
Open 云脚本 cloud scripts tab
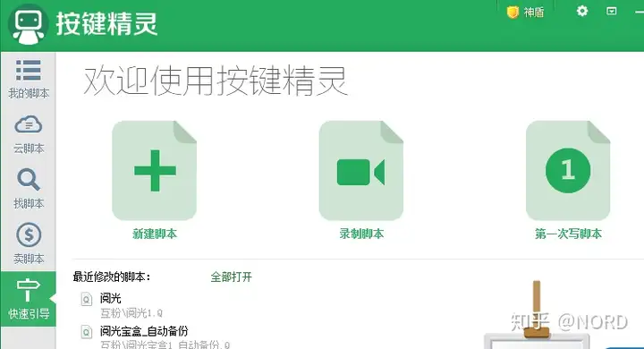[29, 135]
